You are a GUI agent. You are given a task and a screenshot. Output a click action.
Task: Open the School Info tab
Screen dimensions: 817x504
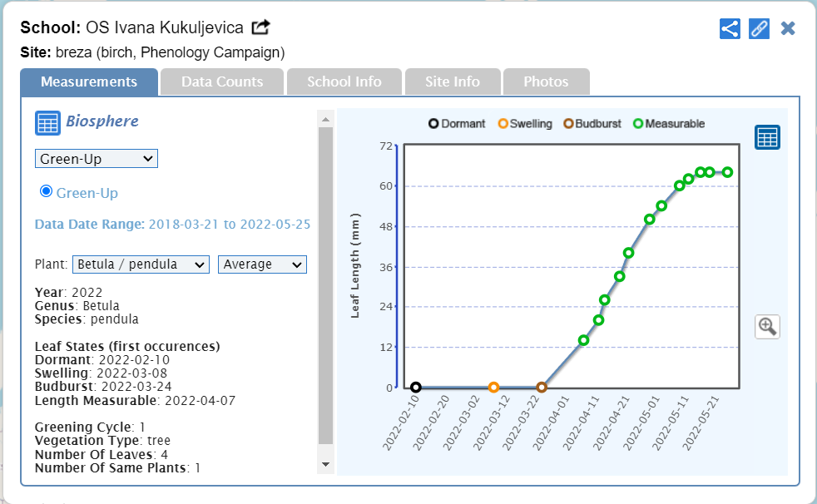tap(344, 82)
